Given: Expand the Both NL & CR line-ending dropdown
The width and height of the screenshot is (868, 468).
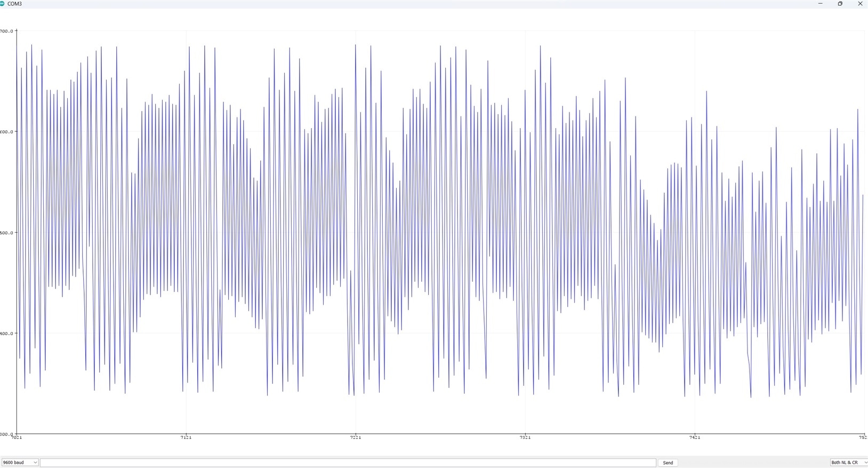Looking at the screenshot, I should [x=849, y=463].
